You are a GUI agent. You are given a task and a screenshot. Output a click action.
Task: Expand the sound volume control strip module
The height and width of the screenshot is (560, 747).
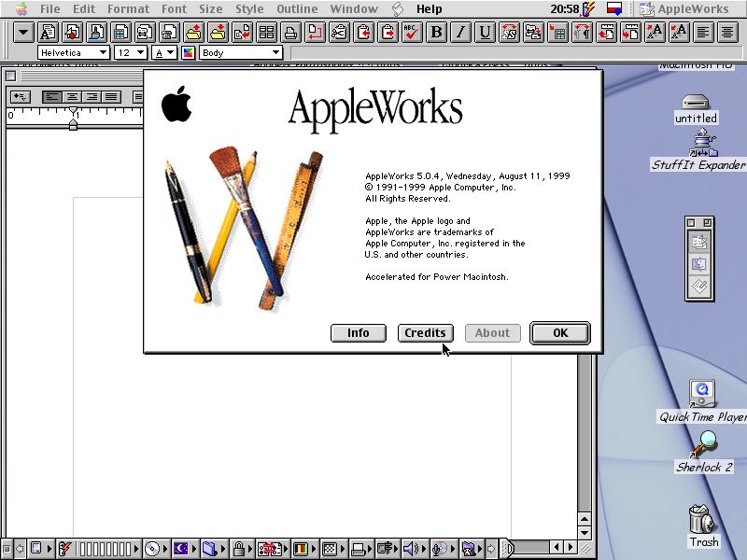(x=414, y=549)
